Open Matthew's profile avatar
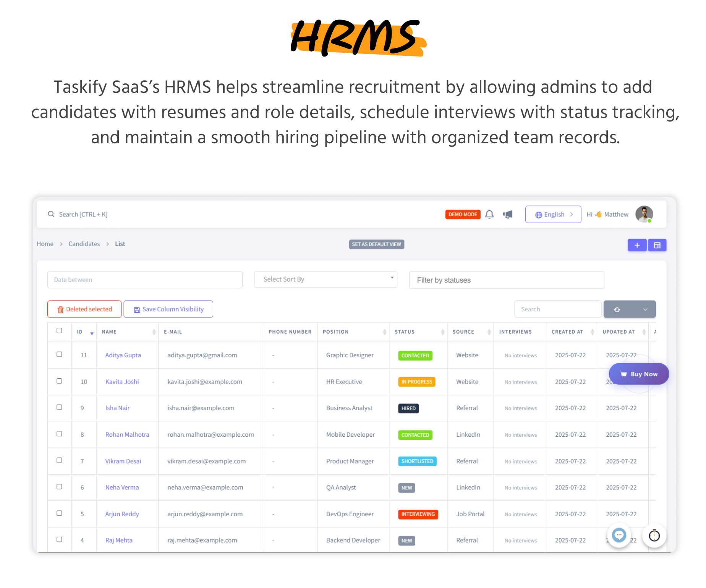706x588 pixels. pyautogui.click(x=644, y=214)
